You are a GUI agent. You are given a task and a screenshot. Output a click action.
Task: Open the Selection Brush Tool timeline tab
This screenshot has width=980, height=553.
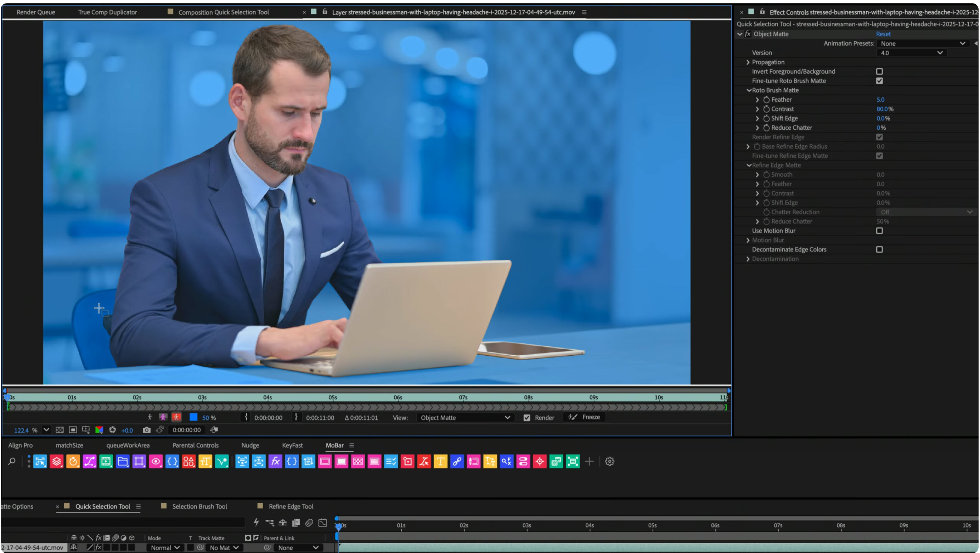coord(199,506)
